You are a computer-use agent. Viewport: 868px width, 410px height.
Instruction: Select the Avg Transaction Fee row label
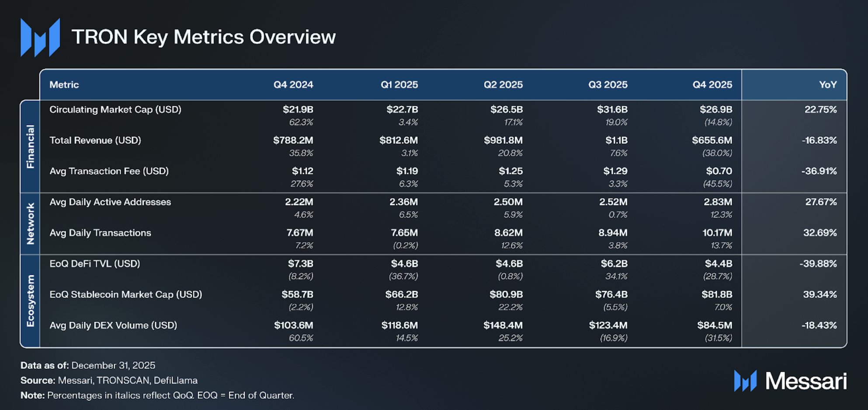coord(109,171)
